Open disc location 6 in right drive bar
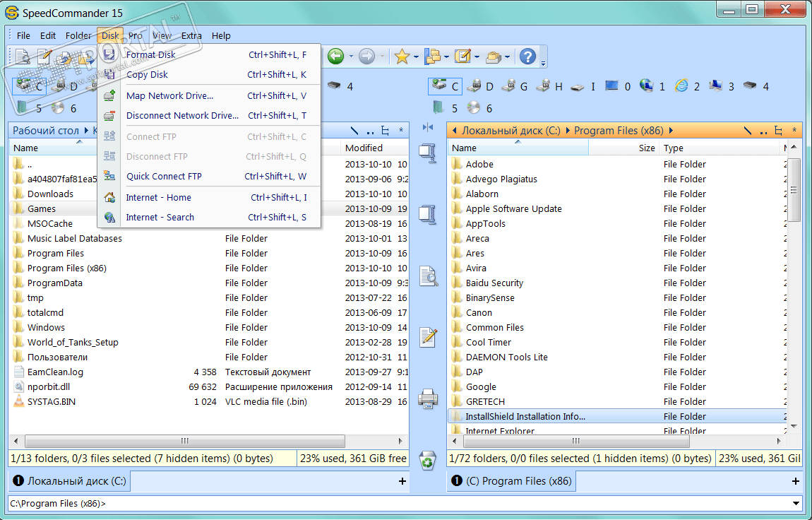The height and width of the screenshot is (520, 812). [x=479, y=108]
